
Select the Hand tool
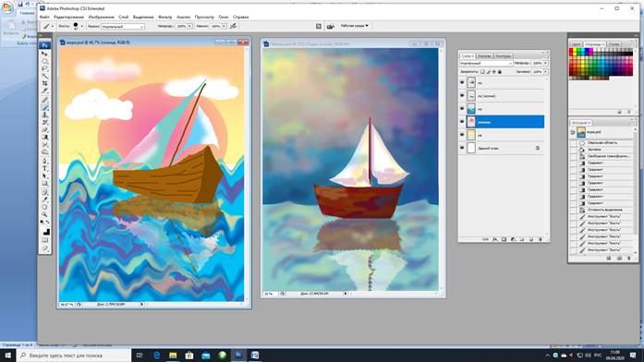coord(44,207)
